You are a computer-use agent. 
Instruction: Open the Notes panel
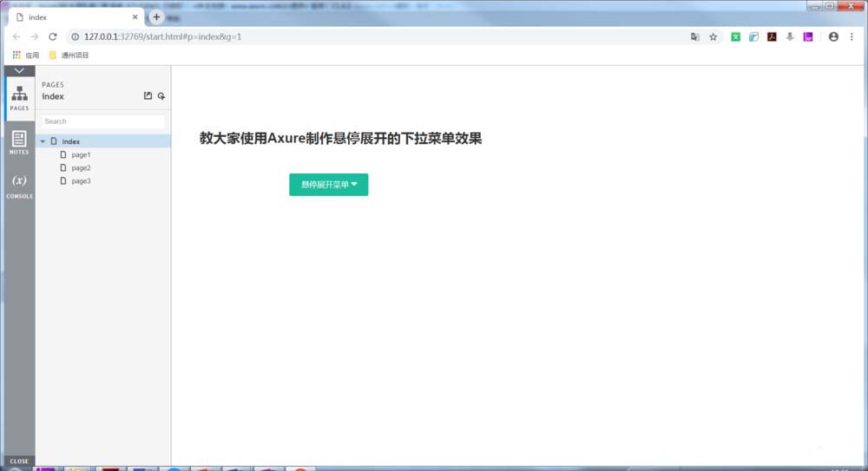coord(19,142)
